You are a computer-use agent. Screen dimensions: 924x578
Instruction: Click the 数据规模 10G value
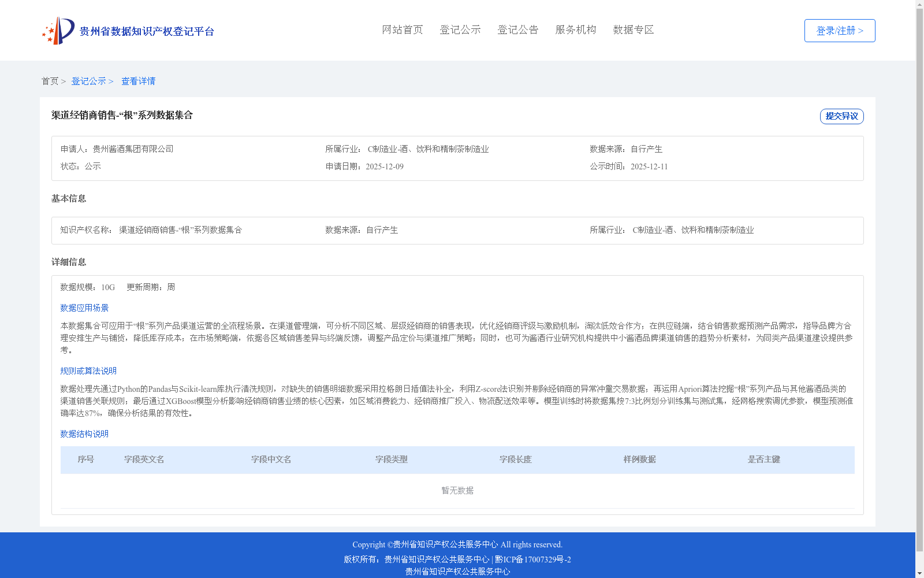[108, 287]
